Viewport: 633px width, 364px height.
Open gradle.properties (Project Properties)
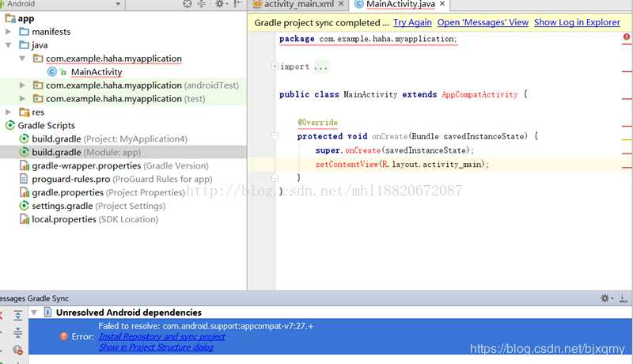108,192
